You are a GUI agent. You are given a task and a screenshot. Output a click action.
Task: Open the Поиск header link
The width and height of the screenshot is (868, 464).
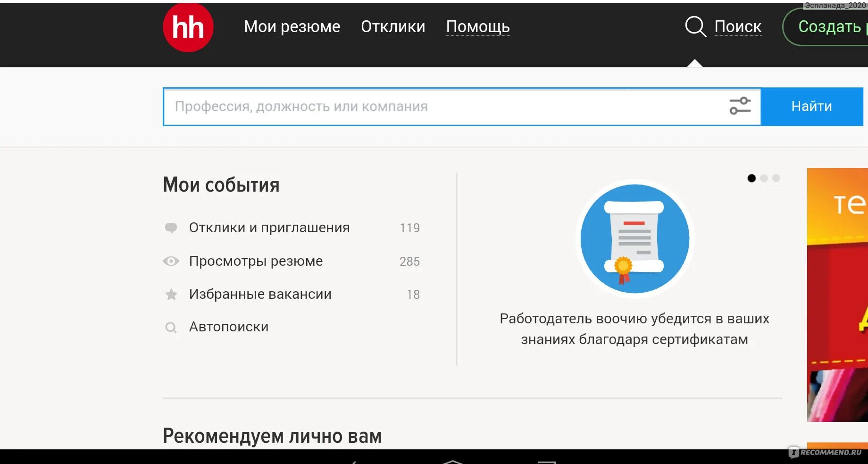click(738, 26)
